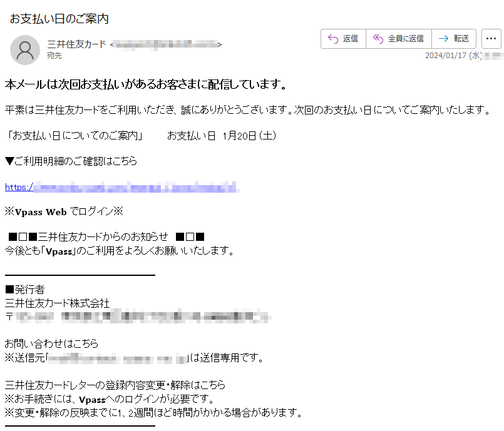Click the 全員に返信 reply-all button
504x431 pixels.
pos(399,39)
